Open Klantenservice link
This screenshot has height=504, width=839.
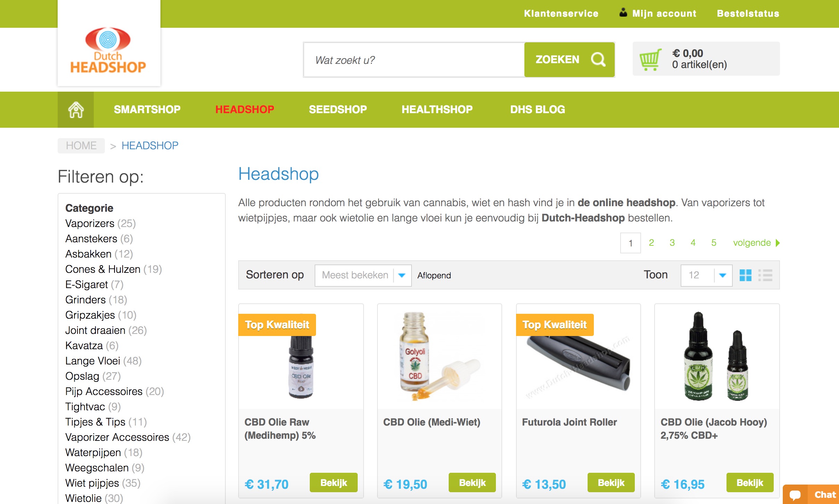click(x=561, y=14)
